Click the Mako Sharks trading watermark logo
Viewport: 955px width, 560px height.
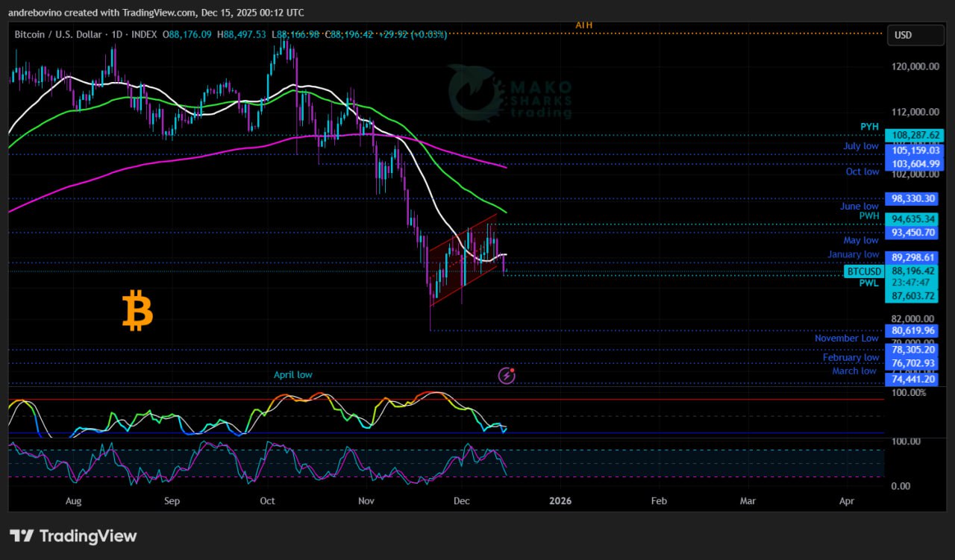[x=510, y=92]
